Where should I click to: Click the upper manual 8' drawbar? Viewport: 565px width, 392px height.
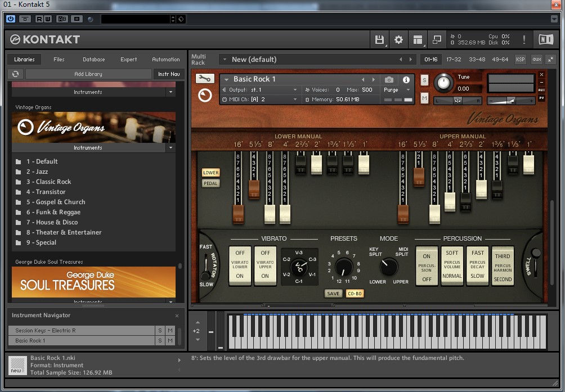click(434, 214)
